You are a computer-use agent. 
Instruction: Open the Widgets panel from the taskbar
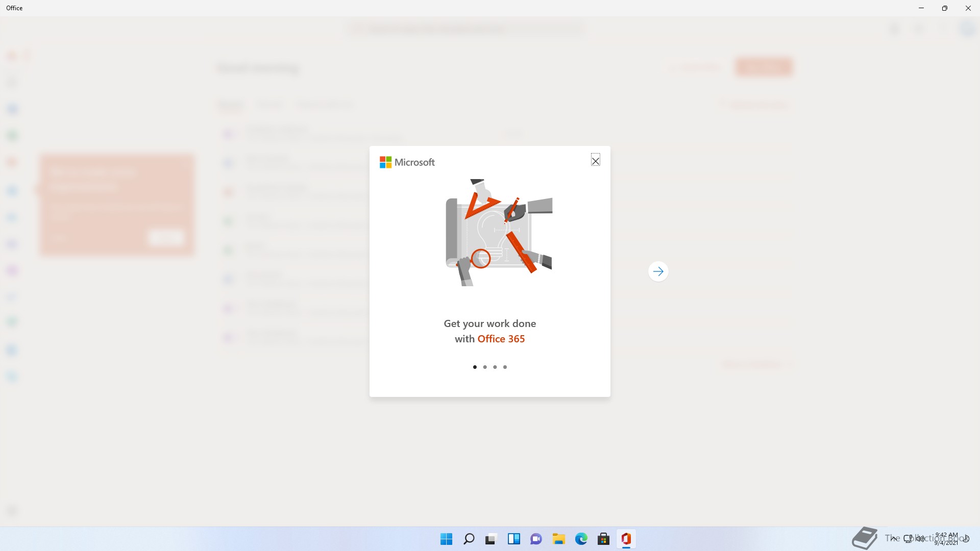tap(513, 539)
